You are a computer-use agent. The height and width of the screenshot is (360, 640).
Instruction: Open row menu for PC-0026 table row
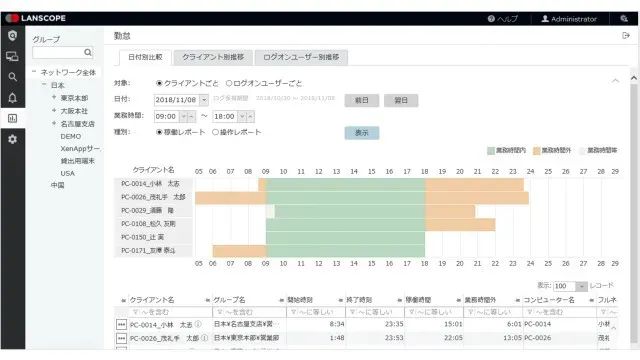tap(121, 338)
